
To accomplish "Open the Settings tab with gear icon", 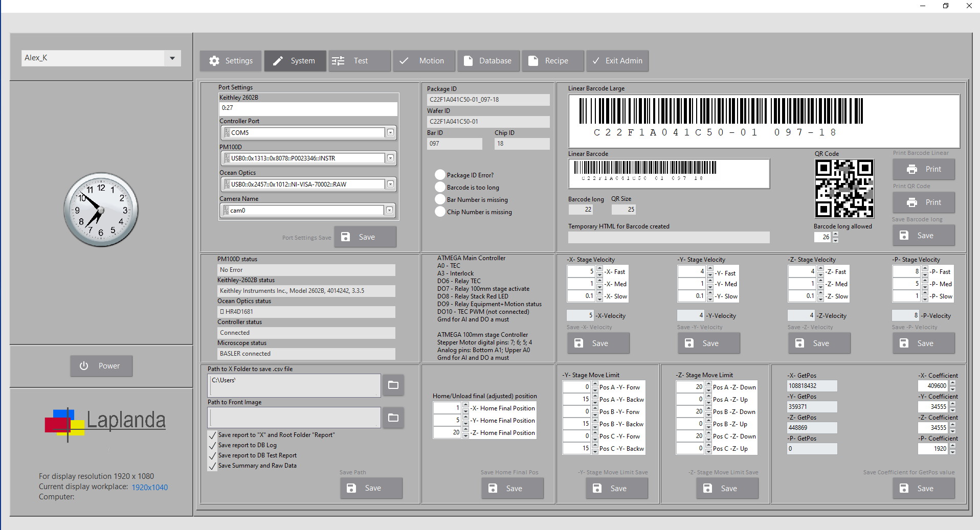I will coord(231,61).
